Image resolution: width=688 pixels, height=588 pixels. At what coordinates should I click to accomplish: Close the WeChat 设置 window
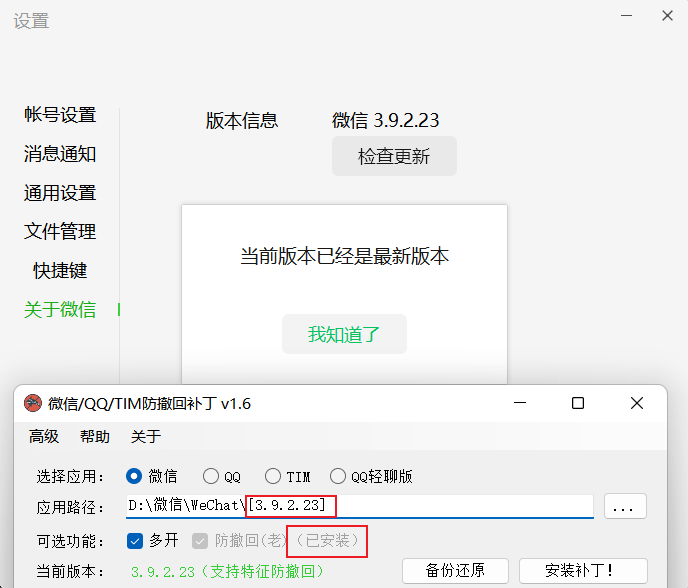click(667, 16)
